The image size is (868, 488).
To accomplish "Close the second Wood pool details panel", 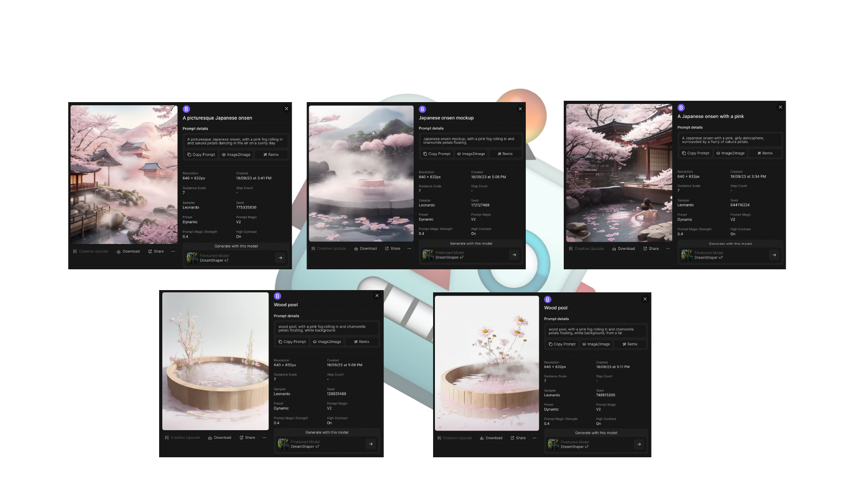I will click(x=645, y=299).
